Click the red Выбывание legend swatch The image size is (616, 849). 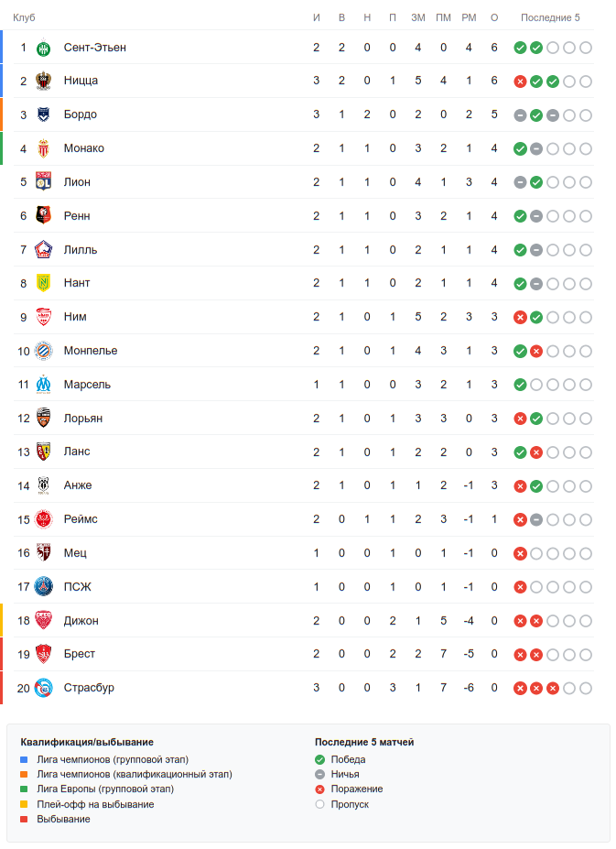click(25, 819)
